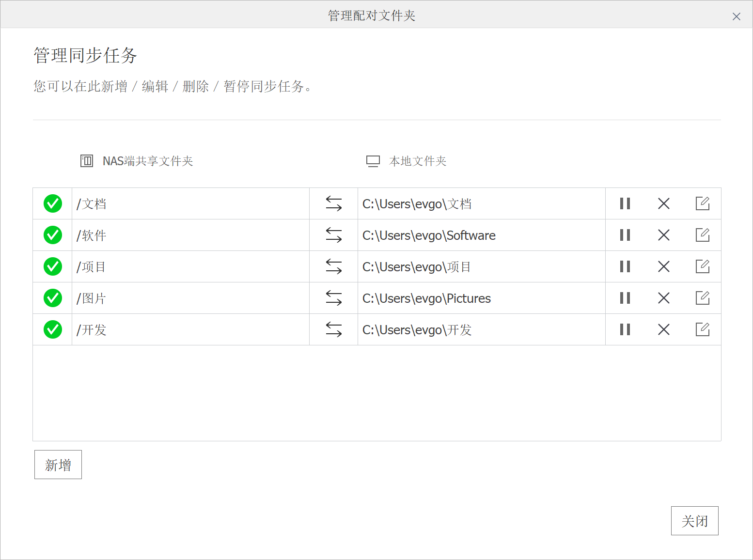Screen dimensions: 753x560
Task: Click green status check for /项目
Action: [x=53, y=266]
